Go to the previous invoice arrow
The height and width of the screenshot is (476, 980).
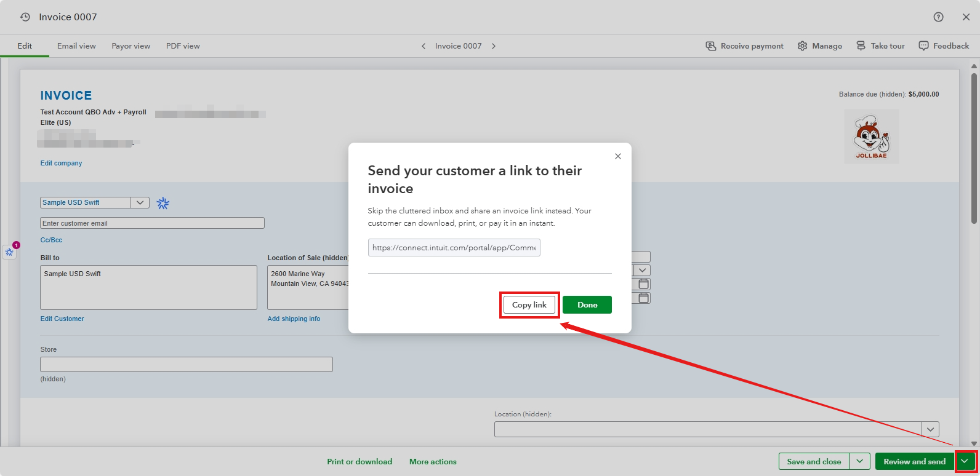click(424, 46)
